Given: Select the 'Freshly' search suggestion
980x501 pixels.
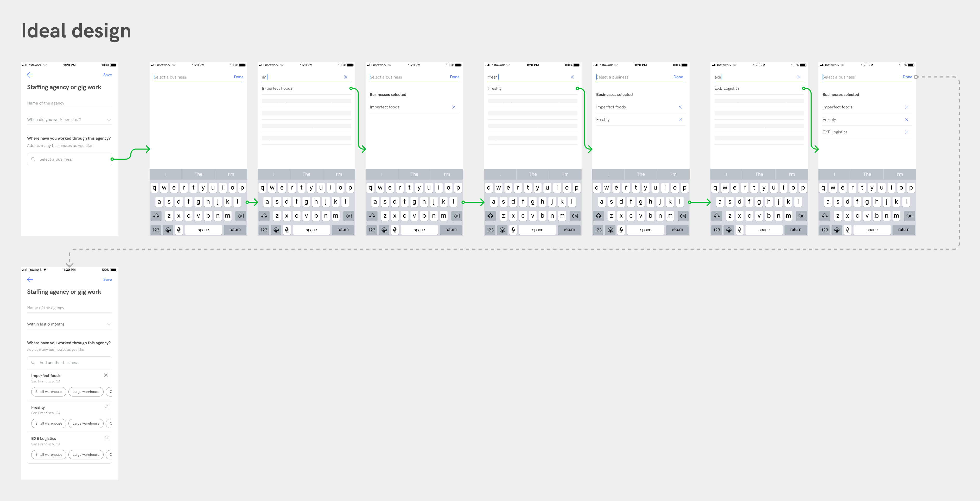Looking at the screenshot, I should [x=533, y=88].
